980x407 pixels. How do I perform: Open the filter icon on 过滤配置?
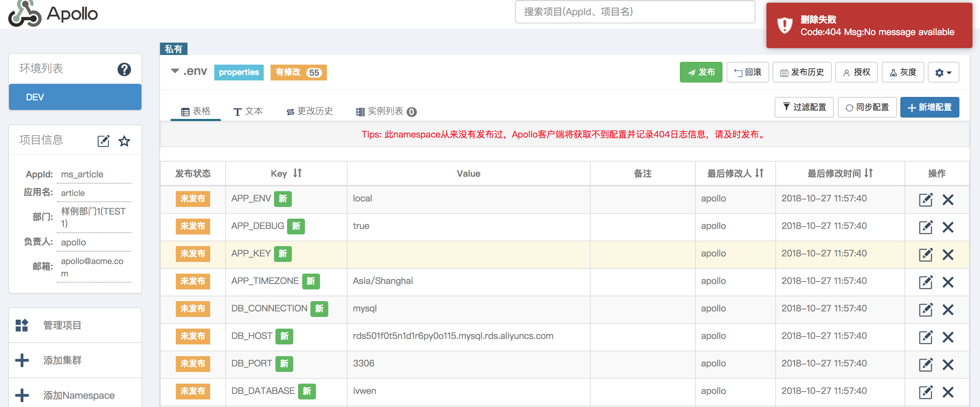tap(786, 107)
